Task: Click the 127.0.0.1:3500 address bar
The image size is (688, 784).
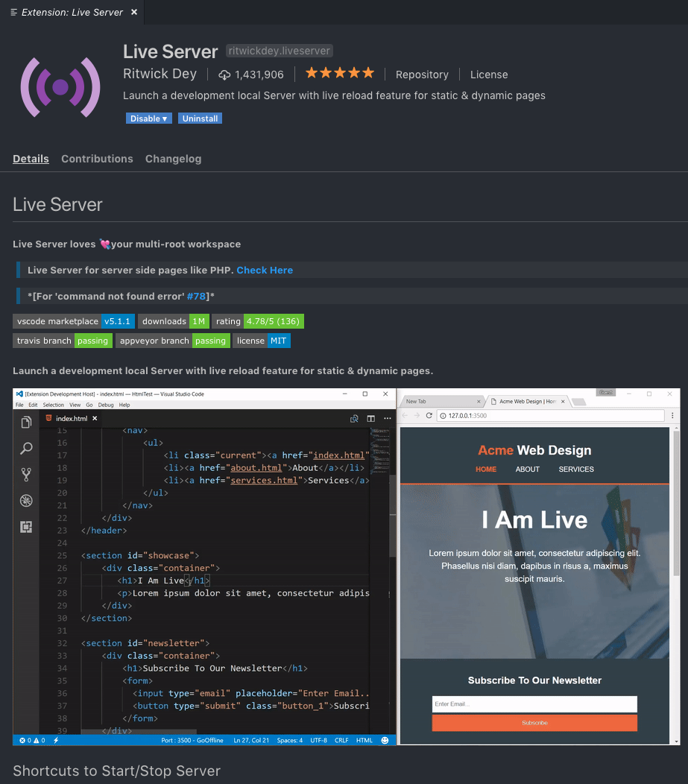Action: pyautogui.click(x=551, y=416)
